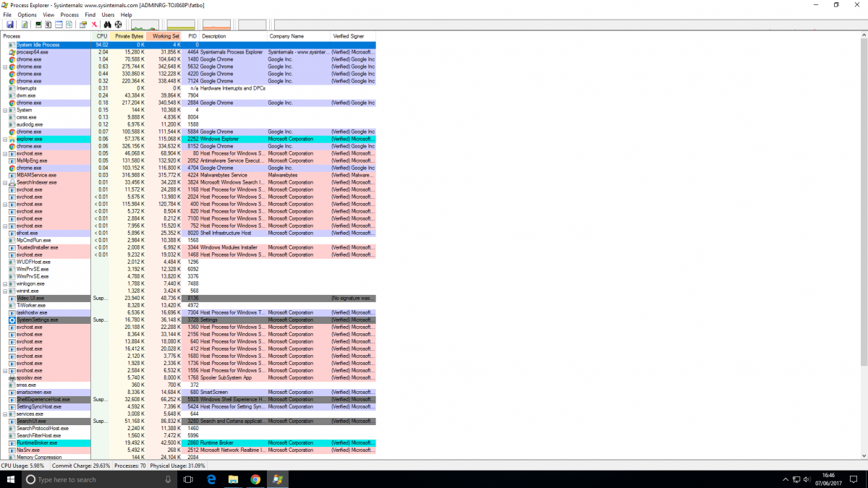Collapse the wininit.exe tree node
The image size is (868, 488).
[5, 291]
